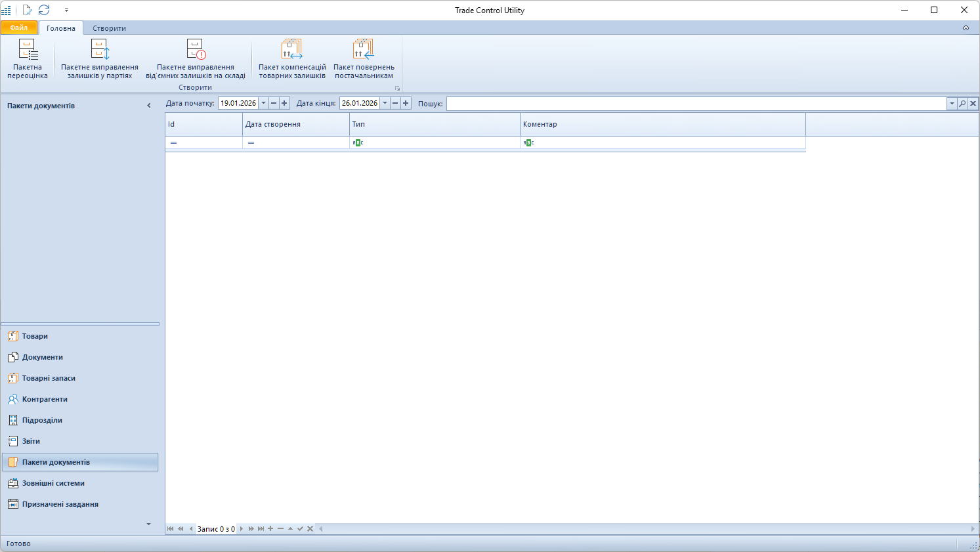Sort by the Дата створення column header
The height and width of the screenshot is (552, 980).
[295, 124]
